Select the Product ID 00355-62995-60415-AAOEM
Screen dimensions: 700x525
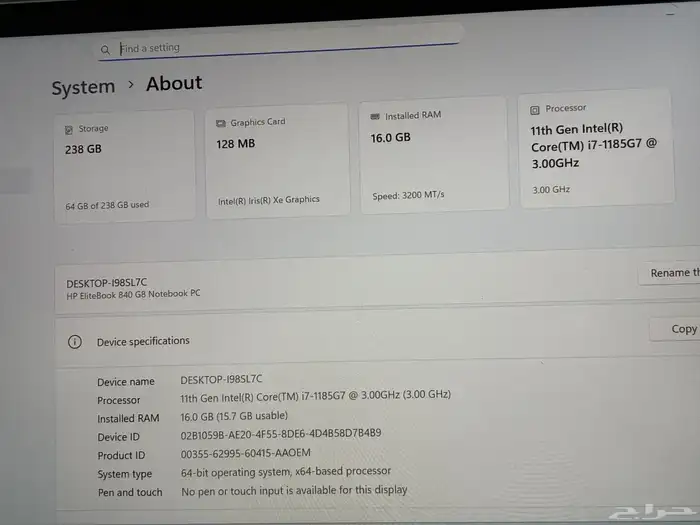(246, 453)
